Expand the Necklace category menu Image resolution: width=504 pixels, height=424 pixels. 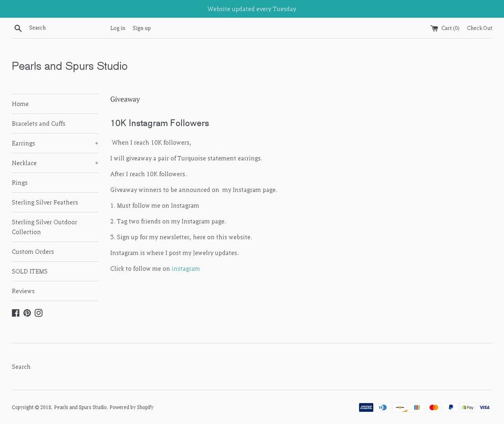pyautogui.click(x=97, y=163)
